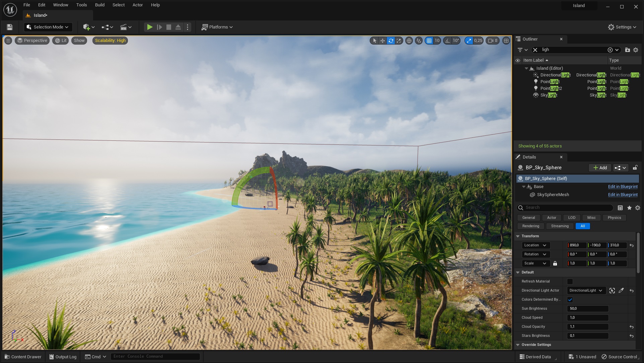
Task: Uncheck Colors Determined By Sun Position
Action: (570, 299)
